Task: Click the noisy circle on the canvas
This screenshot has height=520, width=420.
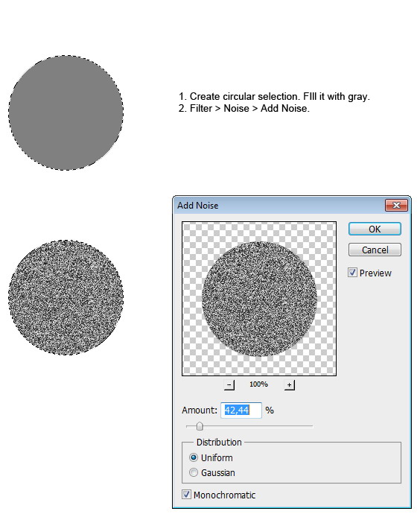Action: click(x=66, y=297)
